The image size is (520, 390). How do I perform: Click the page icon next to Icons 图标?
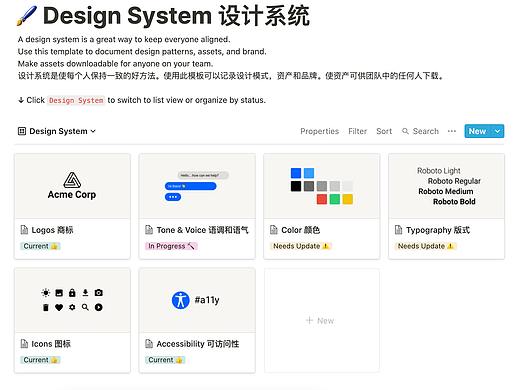tap(24, 344)
